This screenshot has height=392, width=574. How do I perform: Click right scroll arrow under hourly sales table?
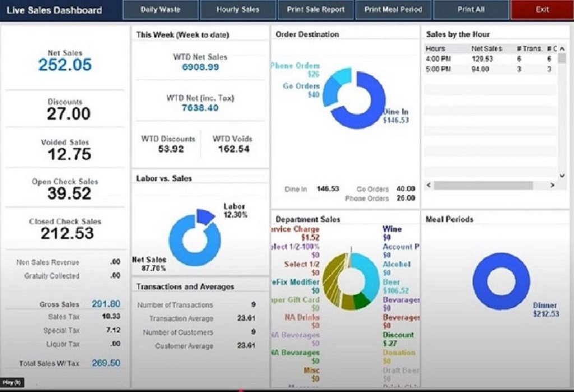[553, 185]
